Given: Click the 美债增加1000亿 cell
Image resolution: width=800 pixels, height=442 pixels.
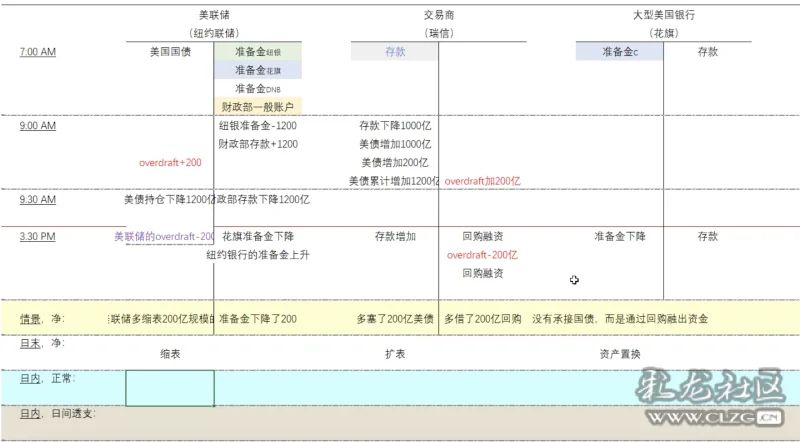Looking at the screenshot, I should click(x=395, y=144).
